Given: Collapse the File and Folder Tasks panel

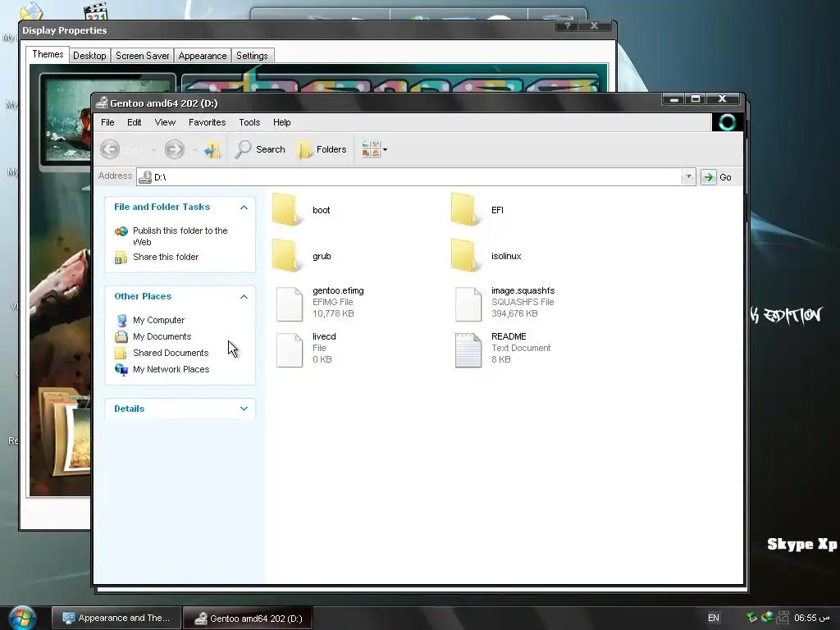Looking at the screenshot, I should pyautogui.click(x=244, y=207).
